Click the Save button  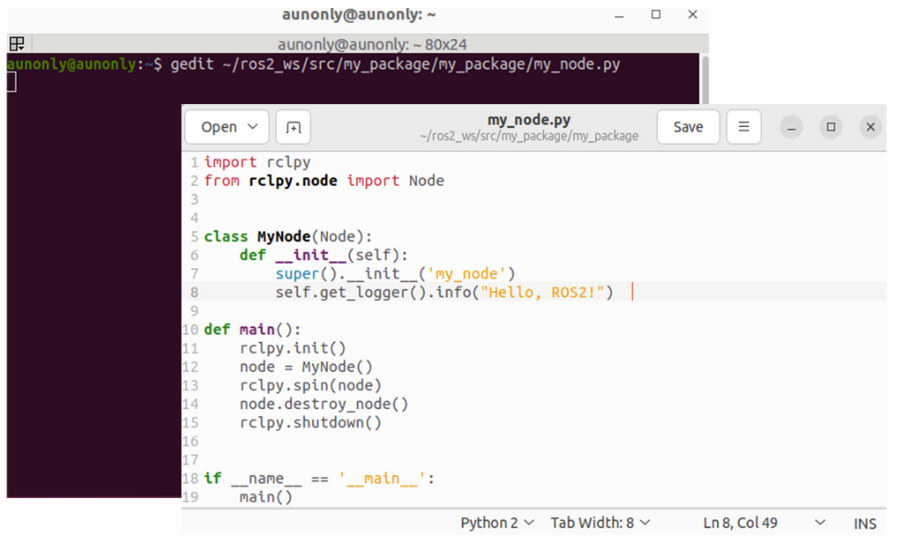click(688, 127)
